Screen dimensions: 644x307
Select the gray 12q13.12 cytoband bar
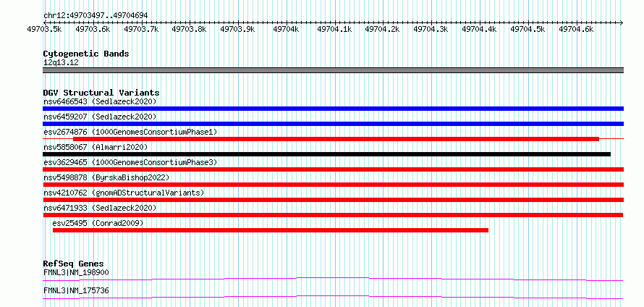click(333, 70)
